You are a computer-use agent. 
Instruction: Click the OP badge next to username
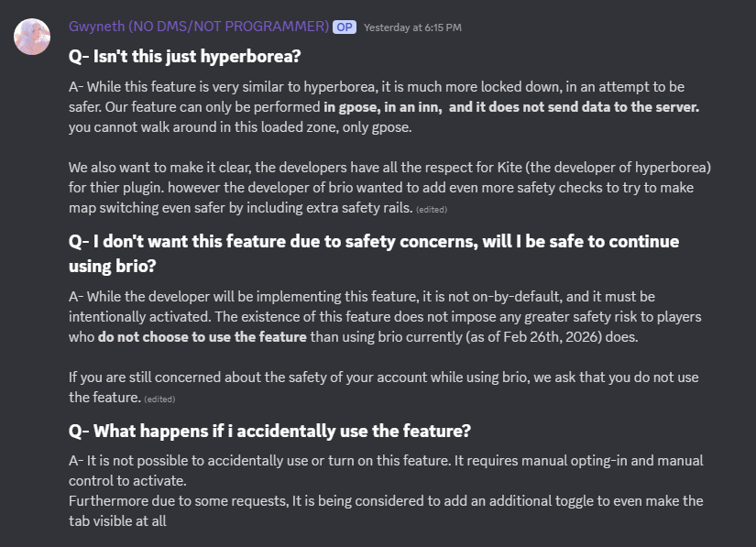click(x=345, y=27)
